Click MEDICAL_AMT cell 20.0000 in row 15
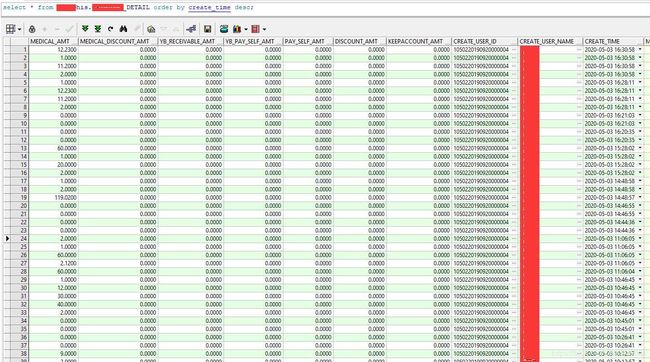Image resolution: width=650 pixels, height=362 pixels. pos(53,165)
